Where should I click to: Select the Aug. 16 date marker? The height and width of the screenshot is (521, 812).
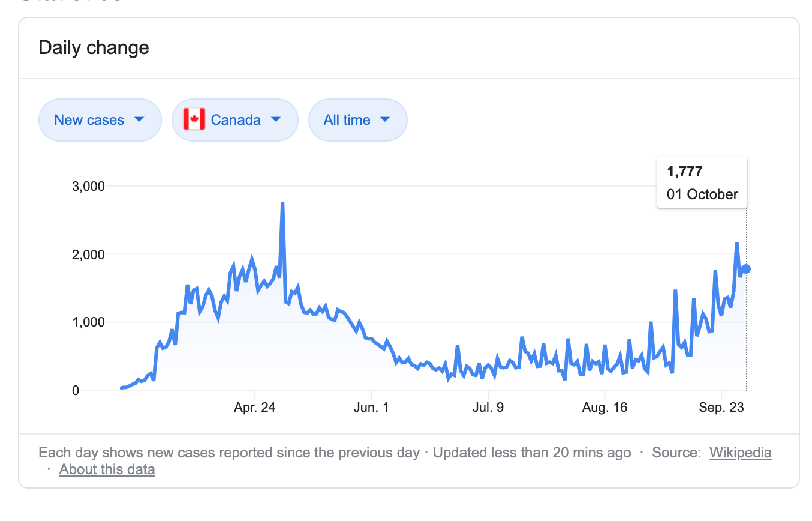[605, 408]
